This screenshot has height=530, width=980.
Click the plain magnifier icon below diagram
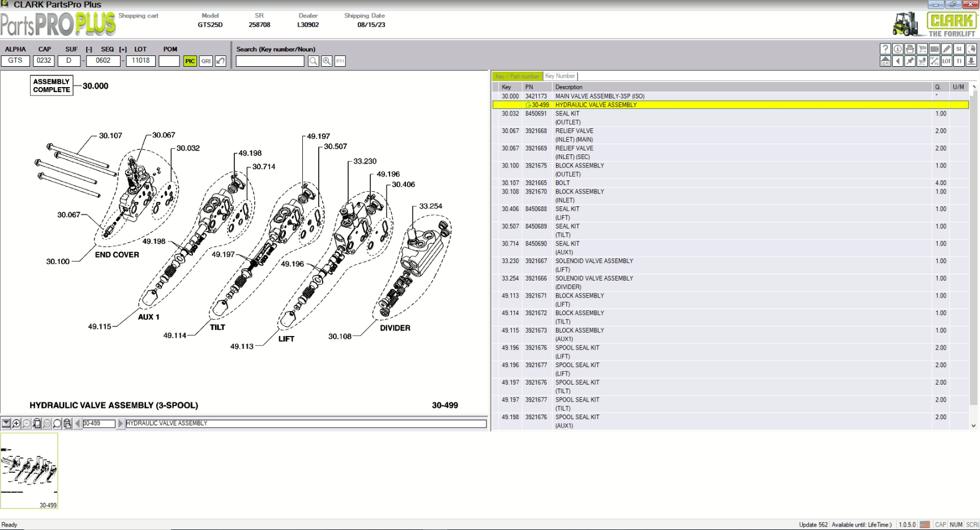57,423
